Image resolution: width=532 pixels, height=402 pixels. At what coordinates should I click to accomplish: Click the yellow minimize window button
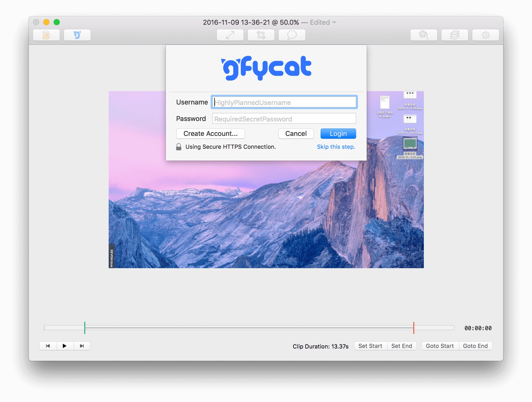click(46, 22)
